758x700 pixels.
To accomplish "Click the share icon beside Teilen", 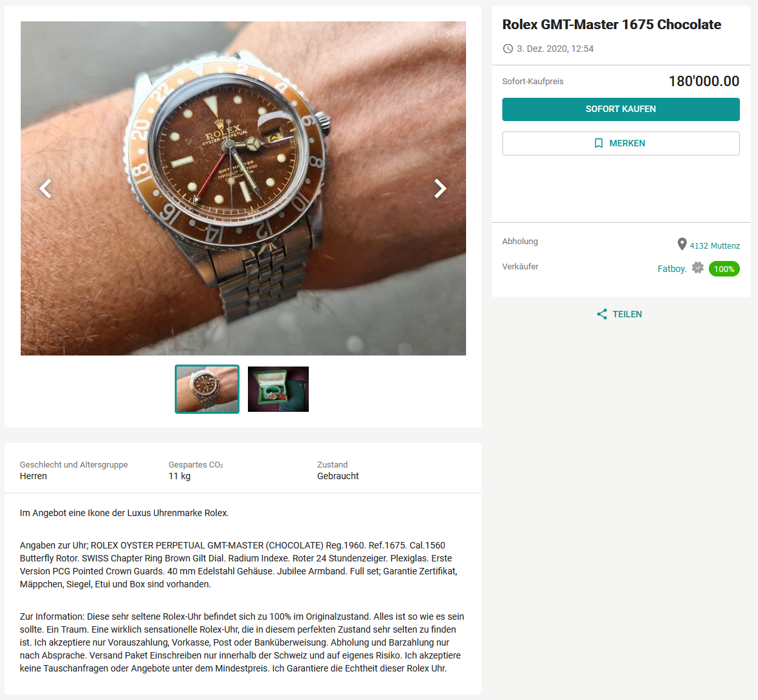I will (x=602, y=314).
